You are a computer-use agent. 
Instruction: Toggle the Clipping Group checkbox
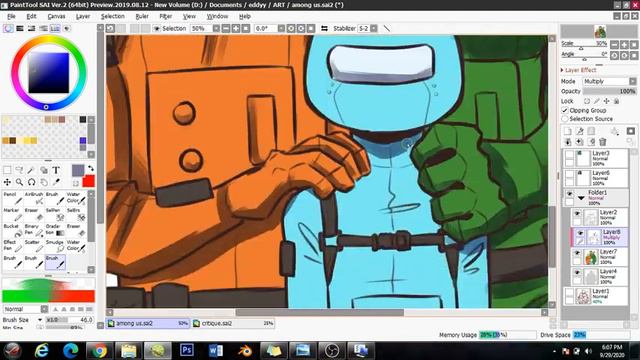pyautogui.click(x=565, y=110)
